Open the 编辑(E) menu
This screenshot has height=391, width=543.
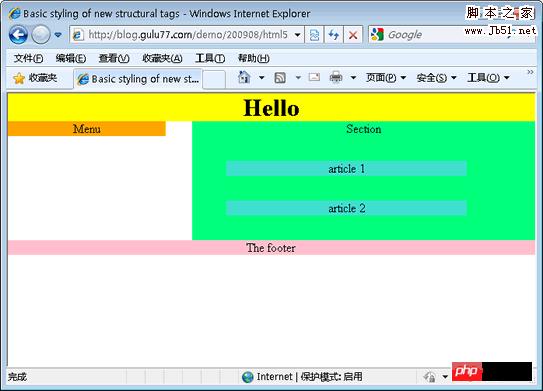71,58
